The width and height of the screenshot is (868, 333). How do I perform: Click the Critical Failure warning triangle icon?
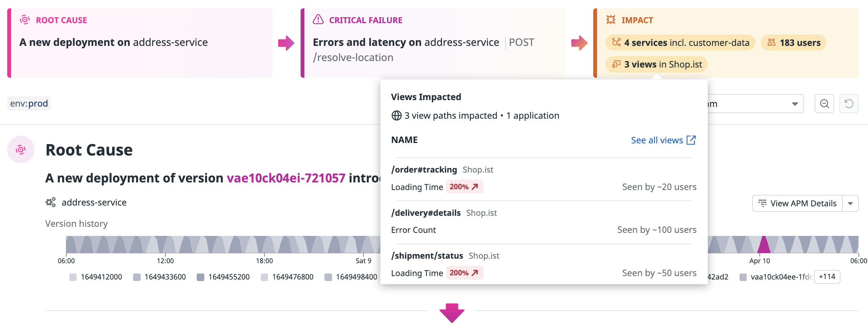(x=318, y=19)
